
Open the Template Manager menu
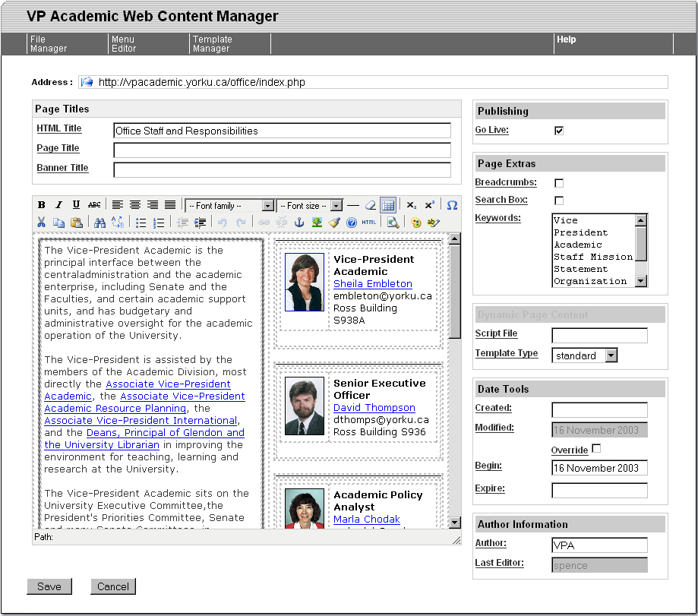click(x=212, y=44)
